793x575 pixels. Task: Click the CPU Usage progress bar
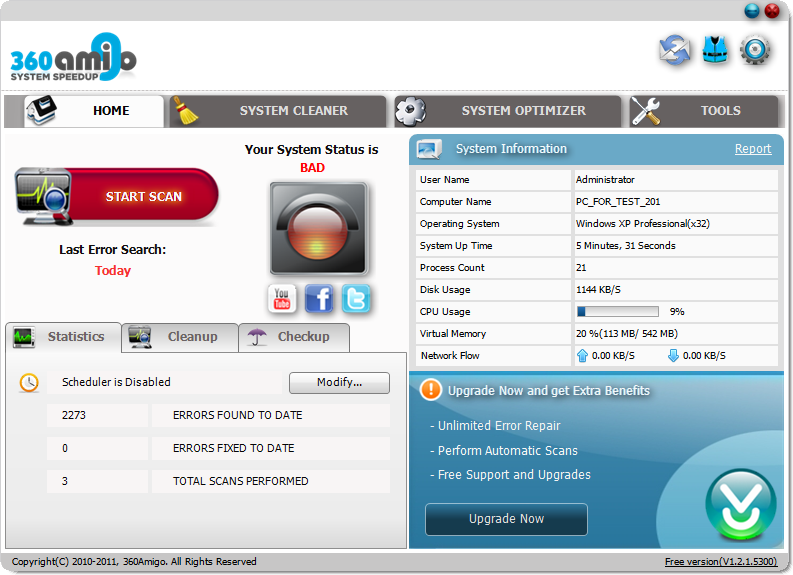click(x=617, y=312)
